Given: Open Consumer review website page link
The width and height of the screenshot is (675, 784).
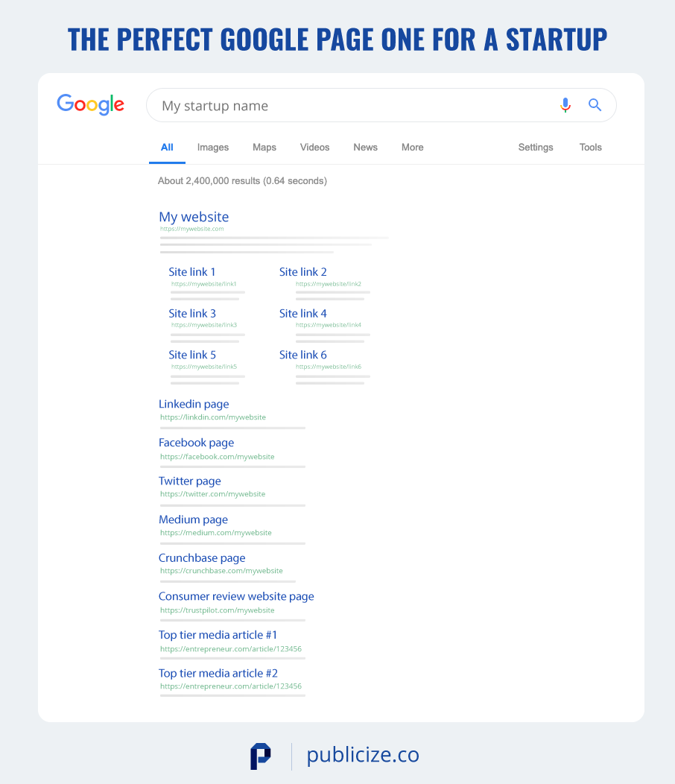Looking at the screenshot, I should [236, 596].
